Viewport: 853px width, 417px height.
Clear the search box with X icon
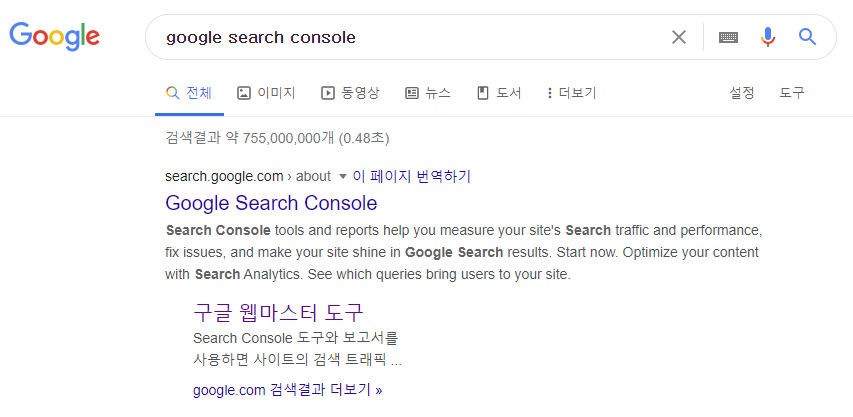coord(678,37)
